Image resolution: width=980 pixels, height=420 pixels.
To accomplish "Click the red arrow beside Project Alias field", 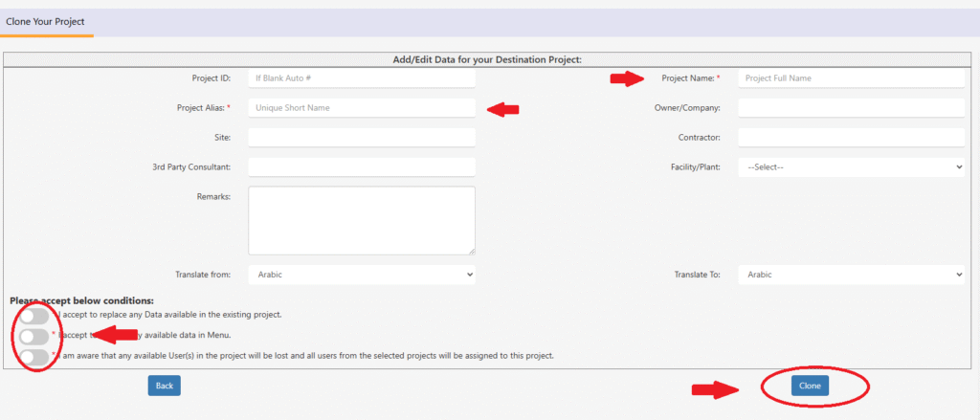I will point(503,110).
